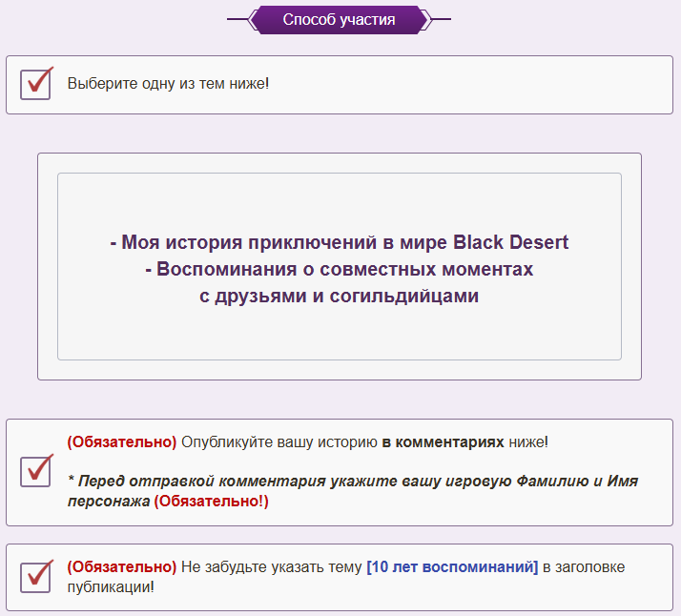Click the 'Способ участия' purple header banner
Viewport: 681px width, 616px height.
340,19
